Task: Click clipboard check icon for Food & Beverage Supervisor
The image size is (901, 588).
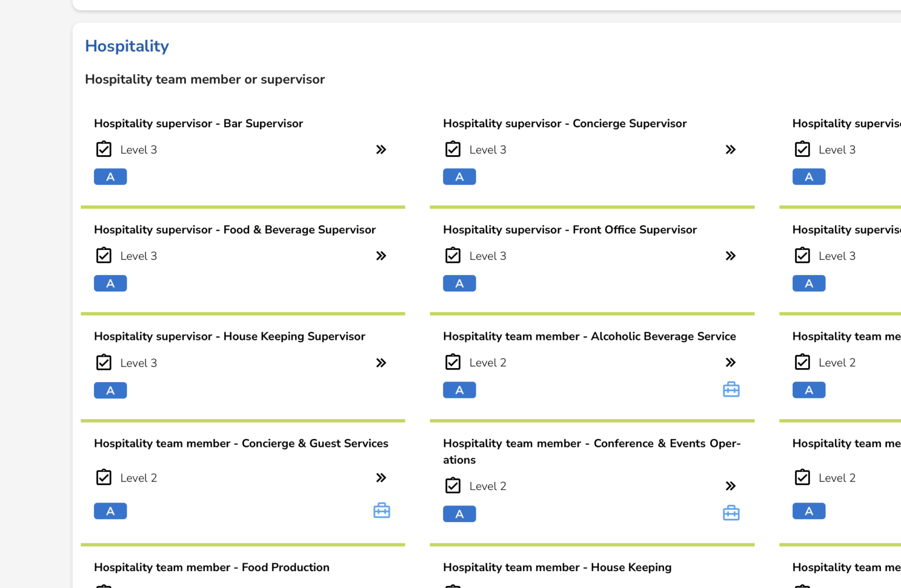Action: click(x=104, y=255)
